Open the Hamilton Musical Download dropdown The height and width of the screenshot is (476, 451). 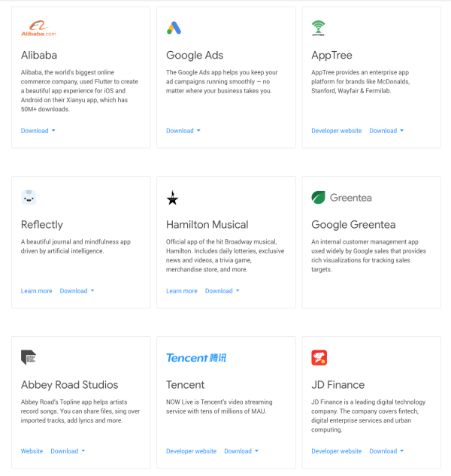tap(222, 291)
